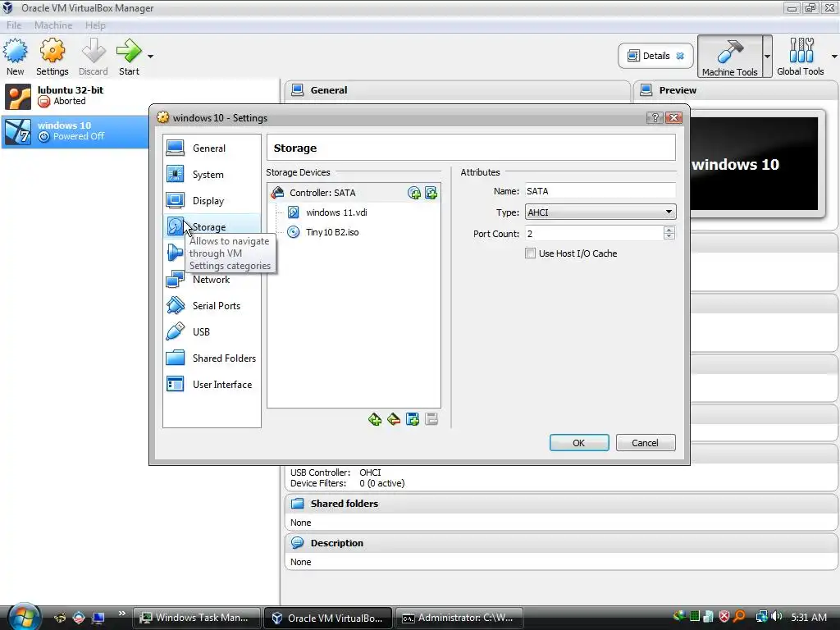Open the Serial Ports settings category
Image resolution: width=840 pixels, height=630 pixels.
coord(212,305)
